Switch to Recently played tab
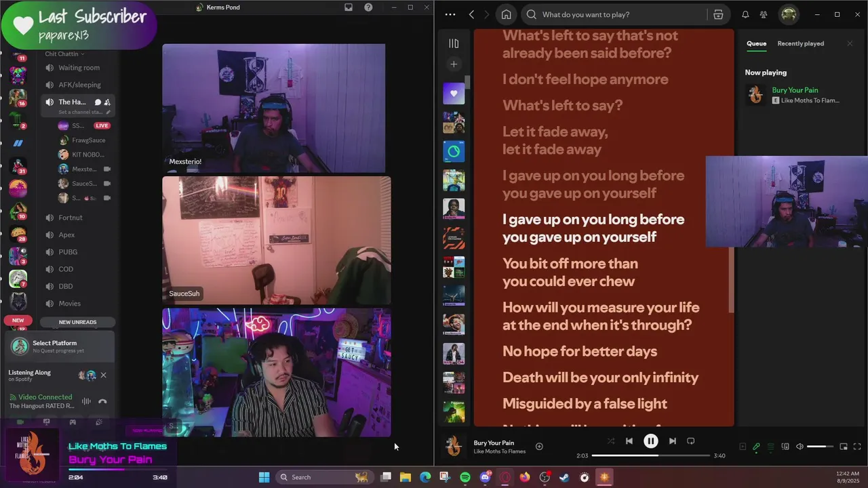This screenshot has width=868, height=488. [x=800, y=43]
